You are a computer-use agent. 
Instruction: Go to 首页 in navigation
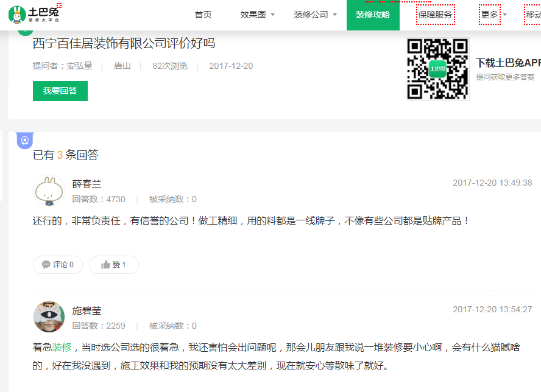[x=203, y=15]
